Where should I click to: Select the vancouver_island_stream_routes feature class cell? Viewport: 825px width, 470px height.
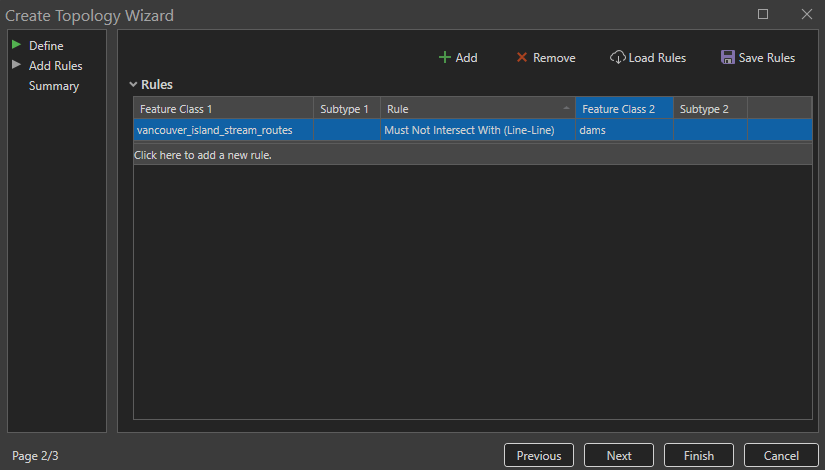[223, 131]
